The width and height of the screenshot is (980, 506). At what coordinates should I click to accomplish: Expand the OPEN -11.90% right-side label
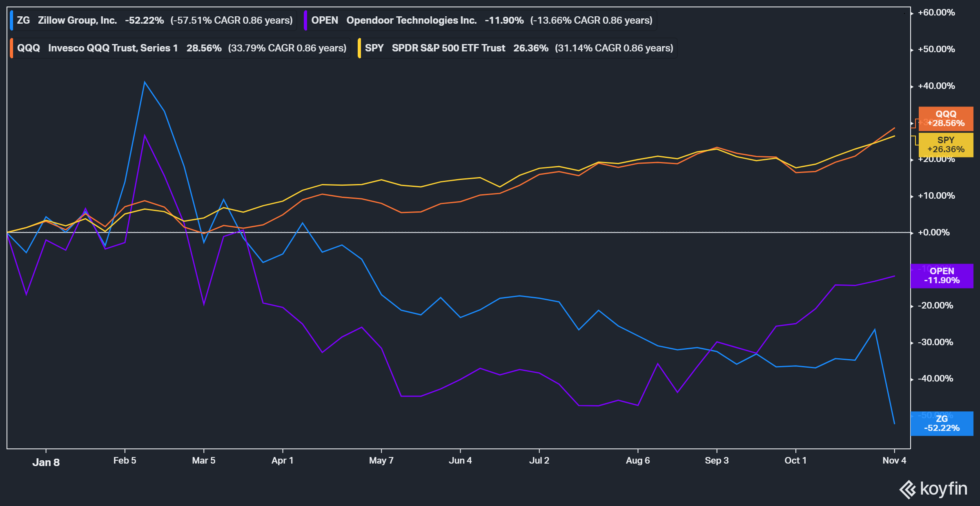tap(942, 276)
